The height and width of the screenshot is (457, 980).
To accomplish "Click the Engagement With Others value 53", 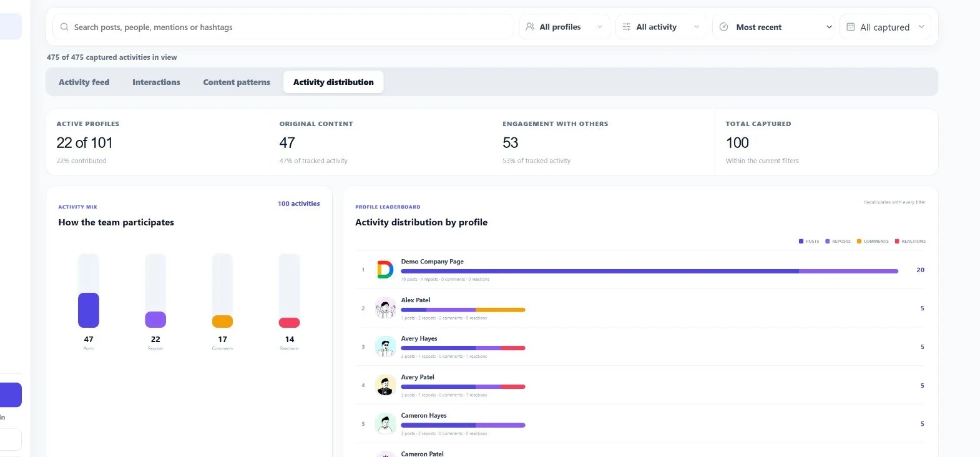I will tap(510, 143).
